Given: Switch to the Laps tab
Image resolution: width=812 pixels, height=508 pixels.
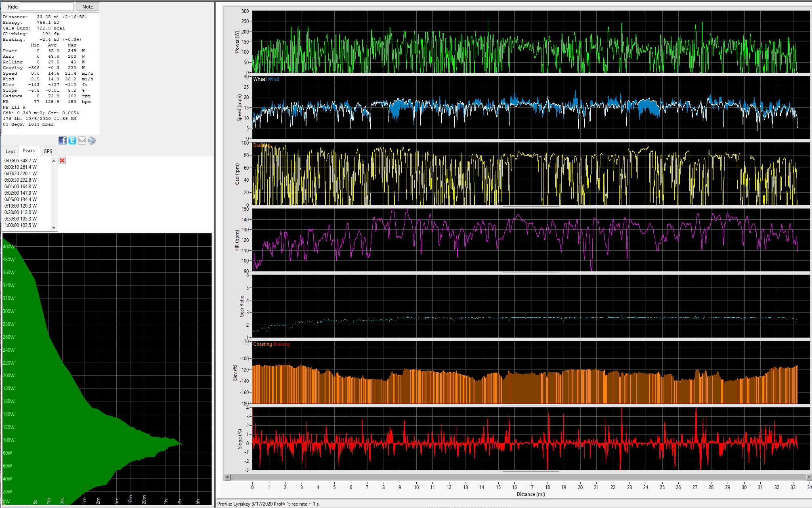Looking at the screenshot, I should click(x=10, y=151).
